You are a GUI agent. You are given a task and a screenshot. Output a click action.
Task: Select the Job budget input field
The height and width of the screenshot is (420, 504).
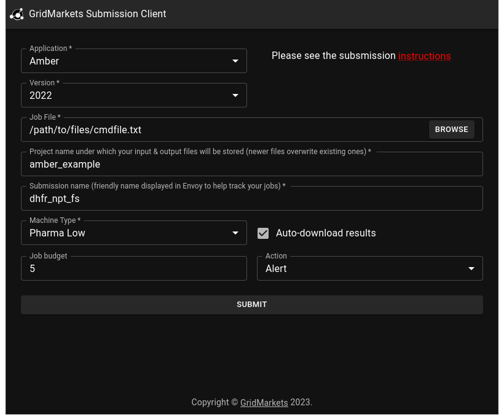pyautogui.click(x=133, y=269)
